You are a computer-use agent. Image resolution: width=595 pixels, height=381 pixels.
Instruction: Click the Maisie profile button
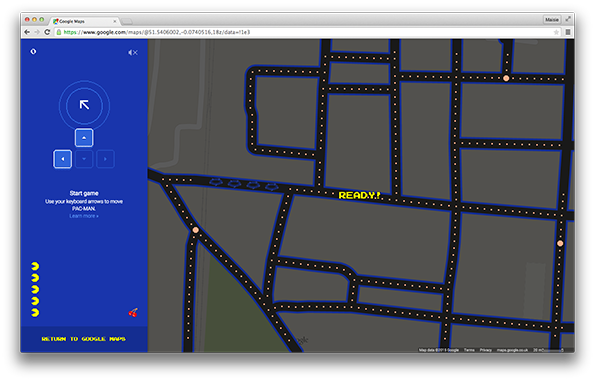pos(552,20)
